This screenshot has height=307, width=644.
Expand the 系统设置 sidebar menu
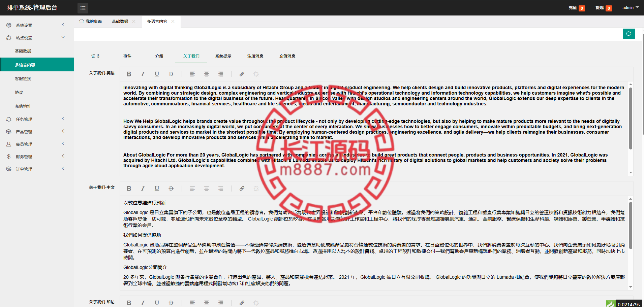pos(37,25)
